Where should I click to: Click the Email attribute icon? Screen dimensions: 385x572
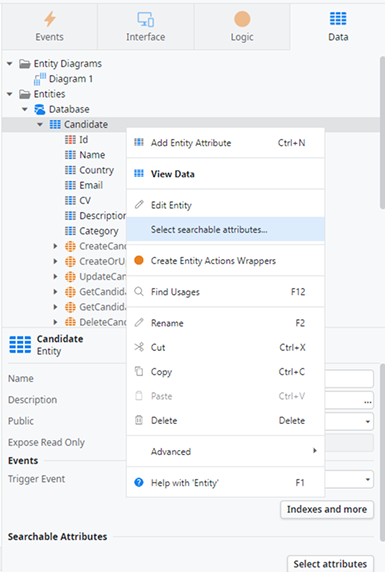coord(70,185)
